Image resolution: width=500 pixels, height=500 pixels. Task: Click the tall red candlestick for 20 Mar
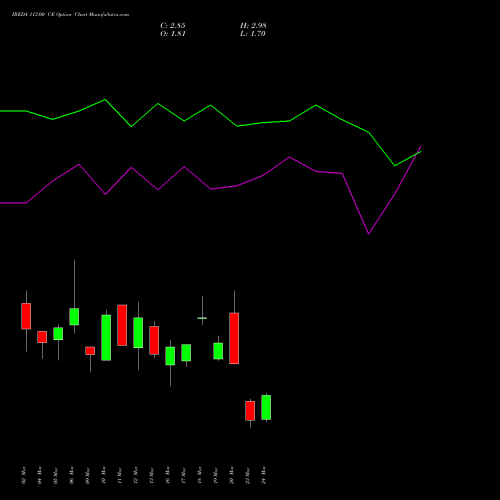point(234,338)
